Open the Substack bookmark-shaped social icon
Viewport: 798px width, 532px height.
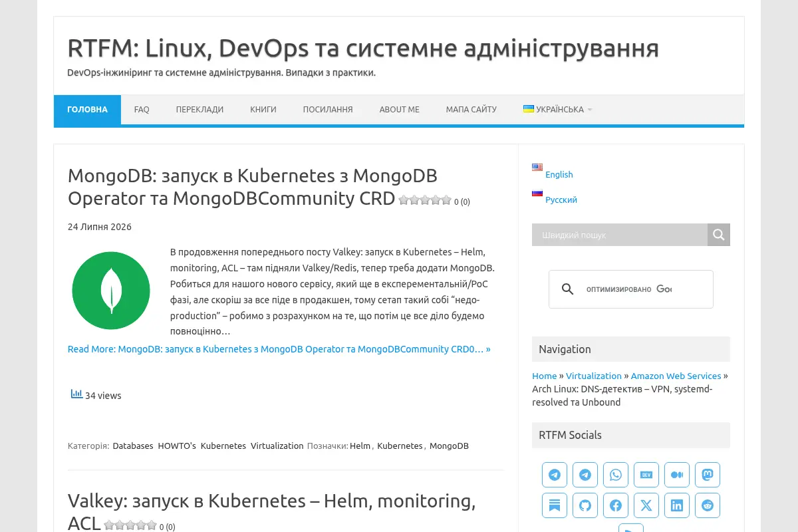555,505
